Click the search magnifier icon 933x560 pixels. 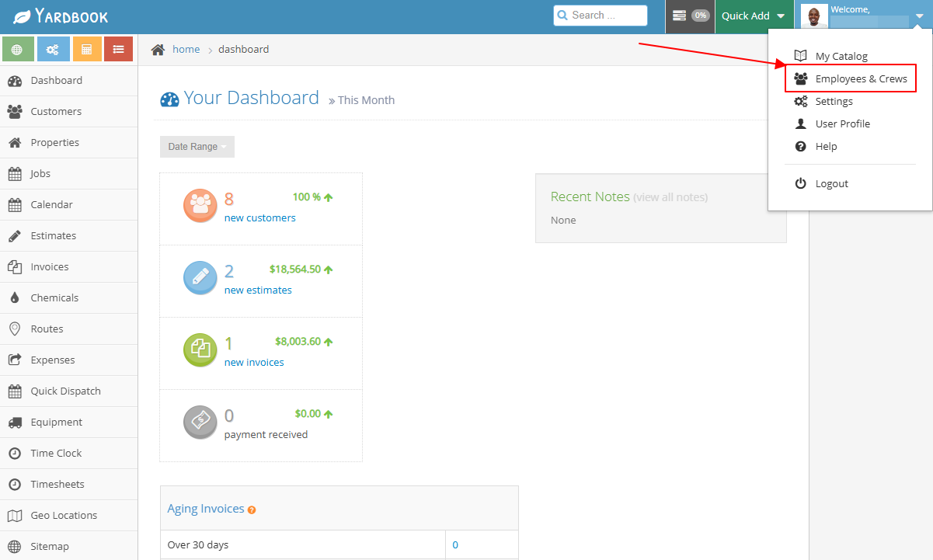pos(562,15)
